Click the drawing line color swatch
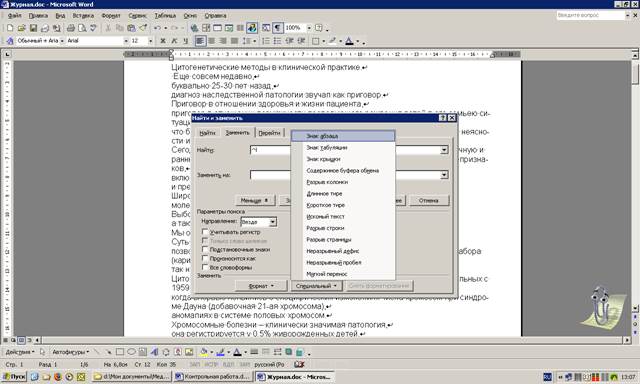The height and width of the screenshot is (384, 640). [x=220, y=352]
